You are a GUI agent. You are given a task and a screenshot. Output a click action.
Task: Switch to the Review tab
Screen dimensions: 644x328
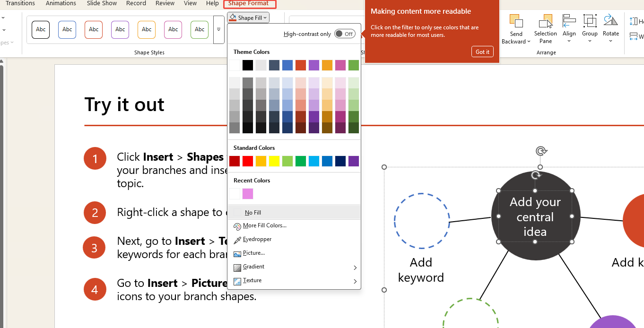165,3
